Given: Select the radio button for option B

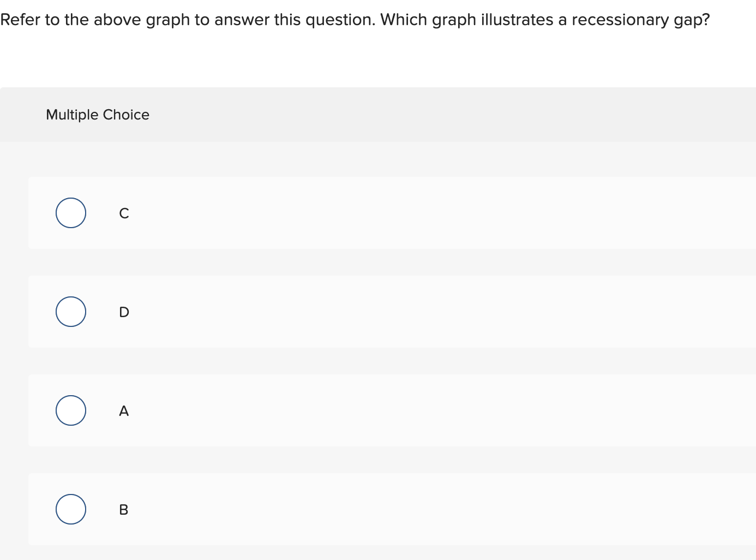Looking at the screenshot, I should pyautogui.click(x=71, y=509).
